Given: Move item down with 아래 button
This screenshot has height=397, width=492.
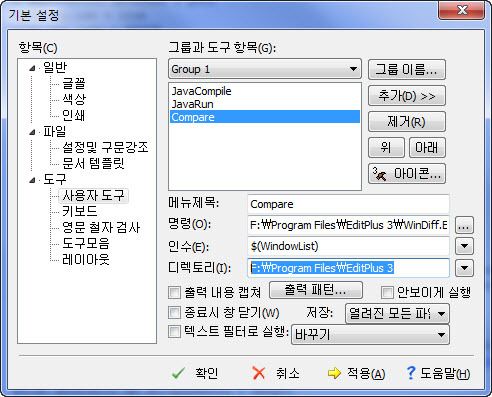Looking at the screenshot, I should (427, 147).
